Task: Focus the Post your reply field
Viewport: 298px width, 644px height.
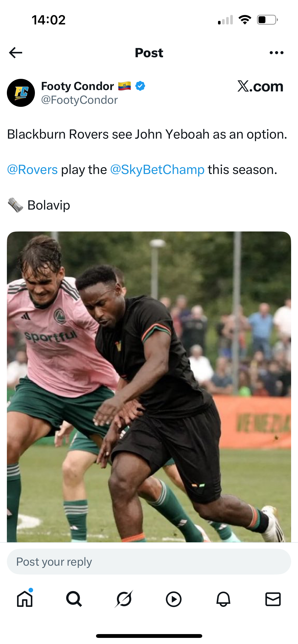Action: (x=149, y=562)
